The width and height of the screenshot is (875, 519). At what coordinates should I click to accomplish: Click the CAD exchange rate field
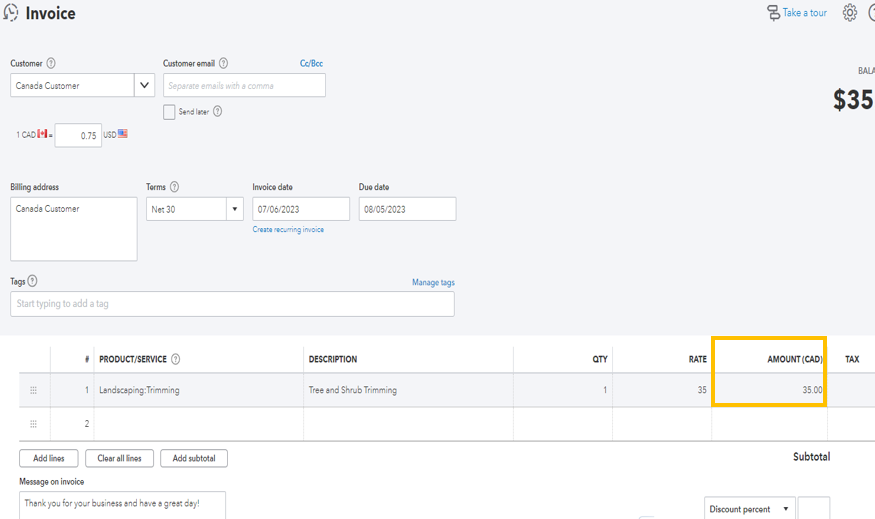[x=78, y=135]
